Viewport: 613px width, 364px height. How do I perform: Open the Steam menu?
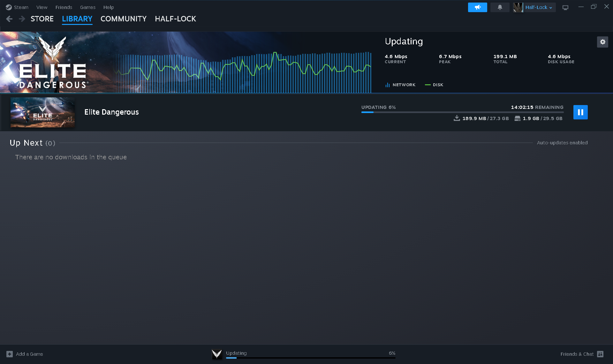click(x=21, y=7)
